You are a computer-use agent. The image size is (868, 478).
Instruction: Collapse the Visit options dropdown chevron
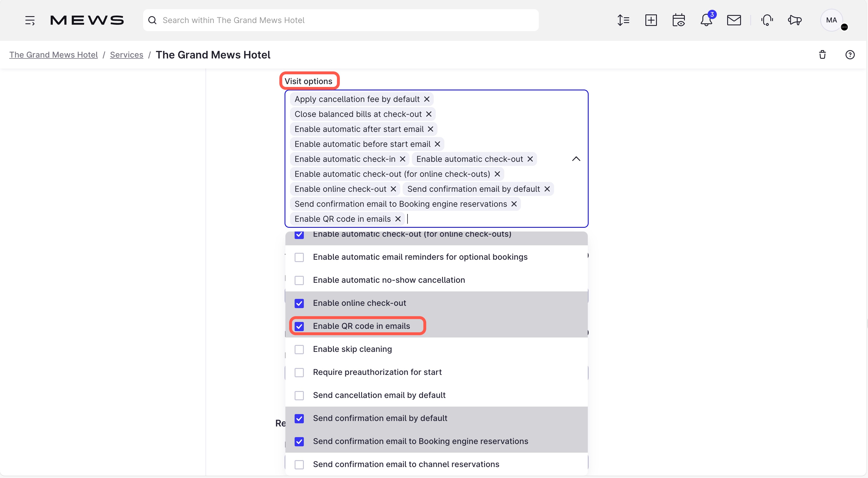click(576, 159)
